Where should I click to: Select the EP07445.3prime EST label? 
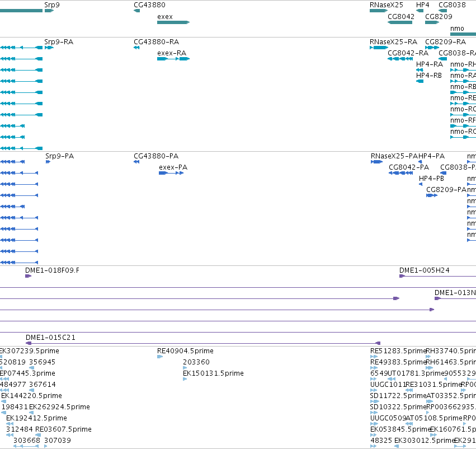[x=27, y=373]
